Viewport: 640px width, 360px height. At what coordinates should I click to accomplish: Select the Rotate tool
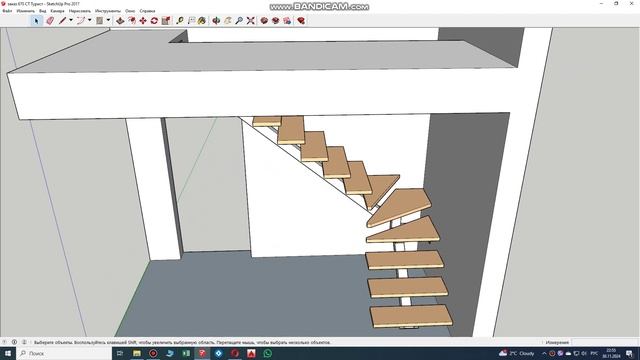[x=154, y=20]
